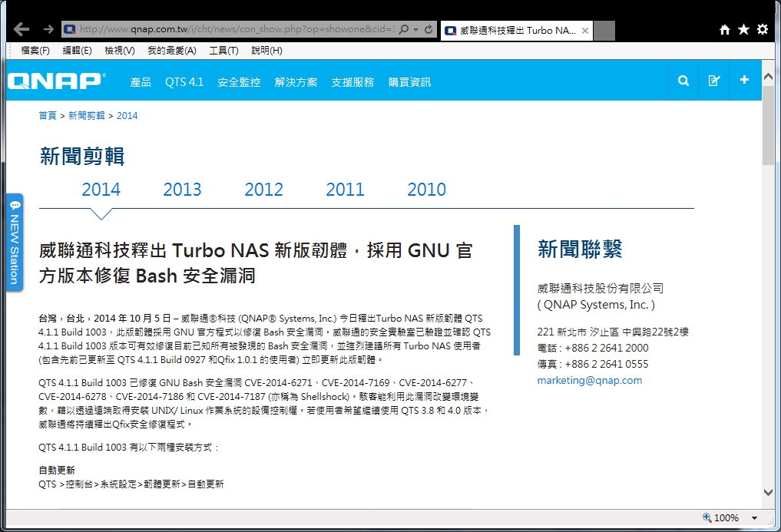Go to 新聞剪輯 breadcrumb link
The width and height of the screenshot is (781, 532).
tap(86, 116)
